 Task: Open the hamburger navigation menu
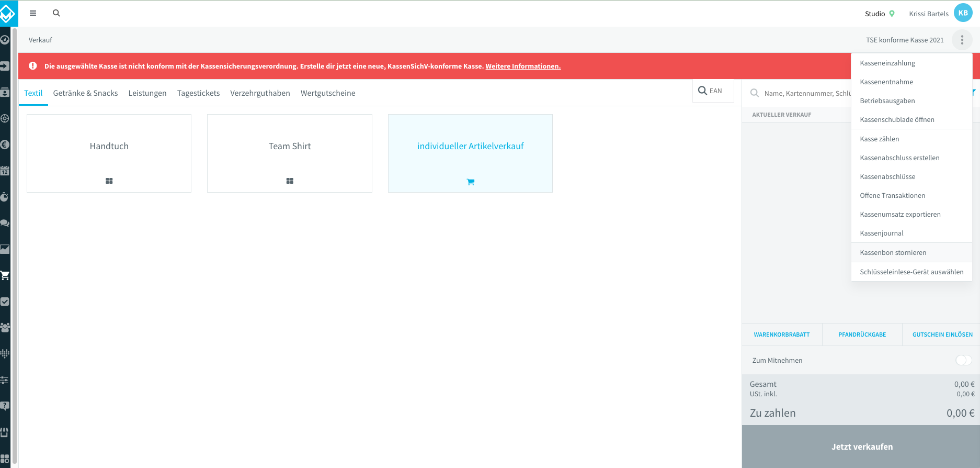[x=33, y=13]
